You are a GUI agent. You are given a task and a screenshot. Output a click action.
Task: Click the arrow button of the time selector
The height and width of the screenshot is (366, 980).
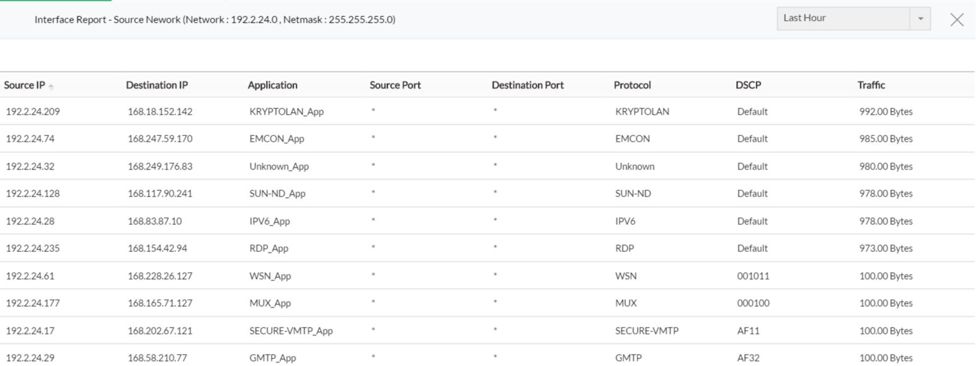(920, 19)
